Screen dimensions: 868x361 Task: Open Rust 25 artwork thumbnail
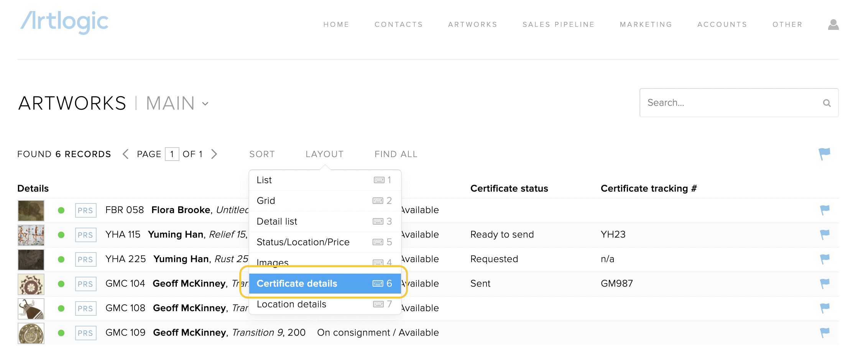[x=31, y=259]
